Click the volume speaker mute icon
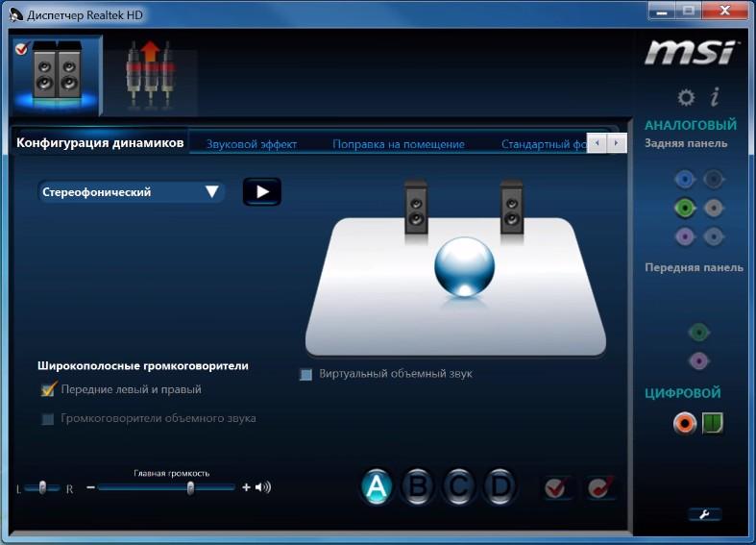 pos(263,487)
